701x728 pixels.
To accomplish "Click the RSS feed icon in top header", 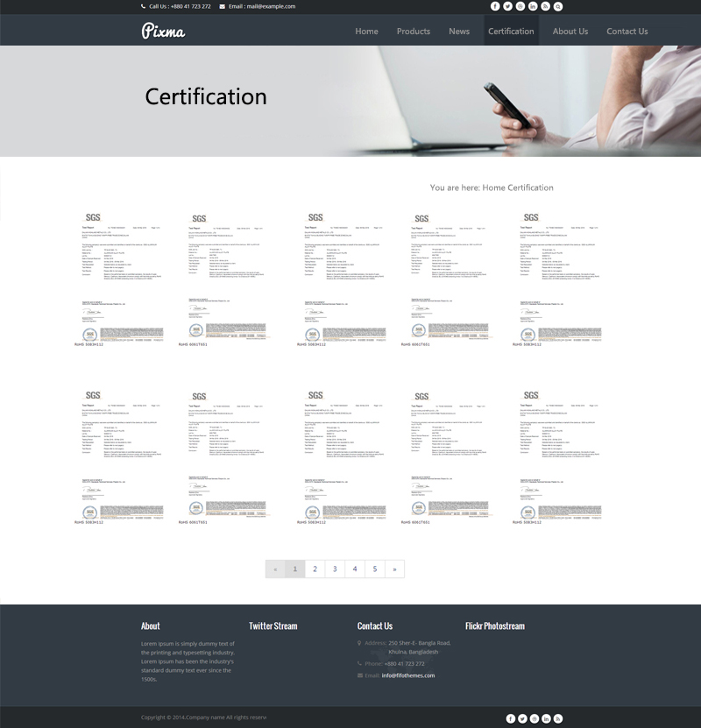I will pos(545,6).
